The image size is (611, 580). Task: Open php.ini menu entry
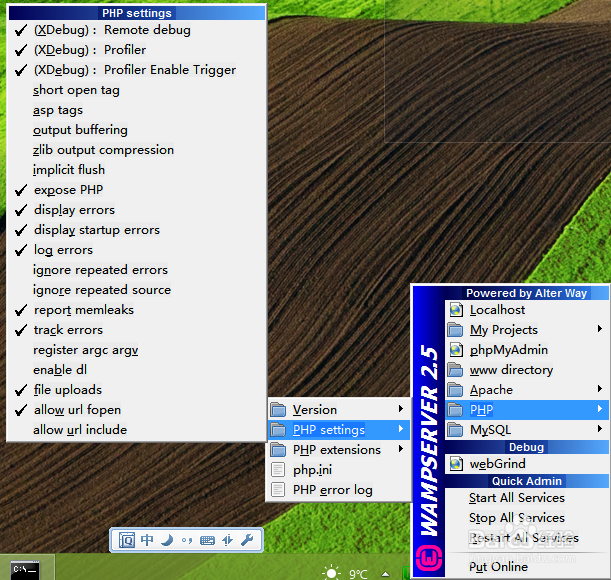pyautogui.click(x=339, y=470)
